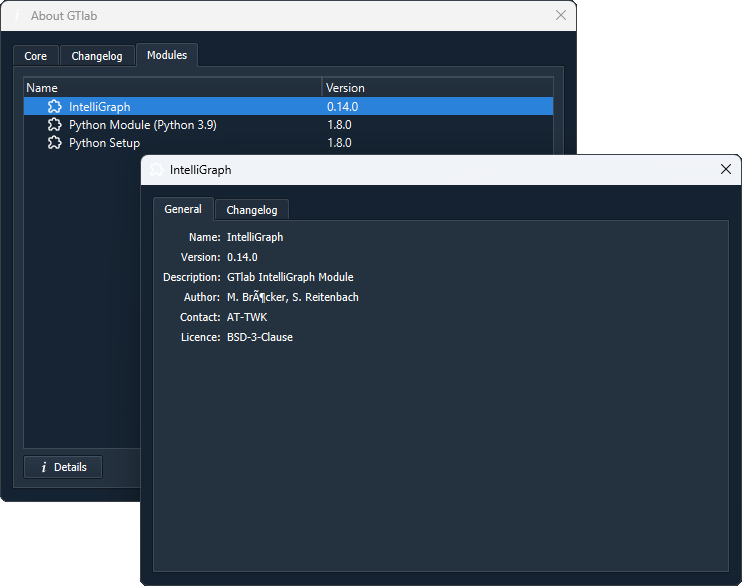The image size is (742, 586).
Task: Select the Python Setup module row
Action: pyautogui.click(x=288, y=142)
